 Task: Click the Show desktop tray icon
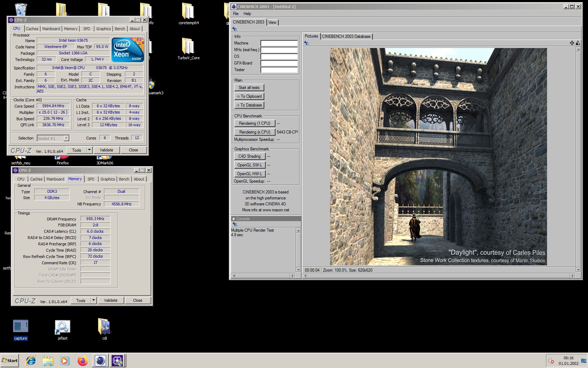click(x=584, y=361)
